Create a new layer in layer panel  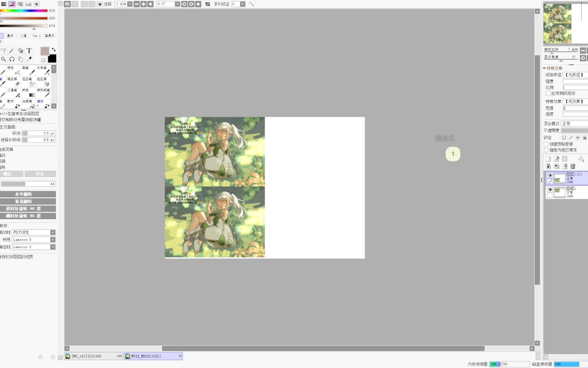pos(548,159)
